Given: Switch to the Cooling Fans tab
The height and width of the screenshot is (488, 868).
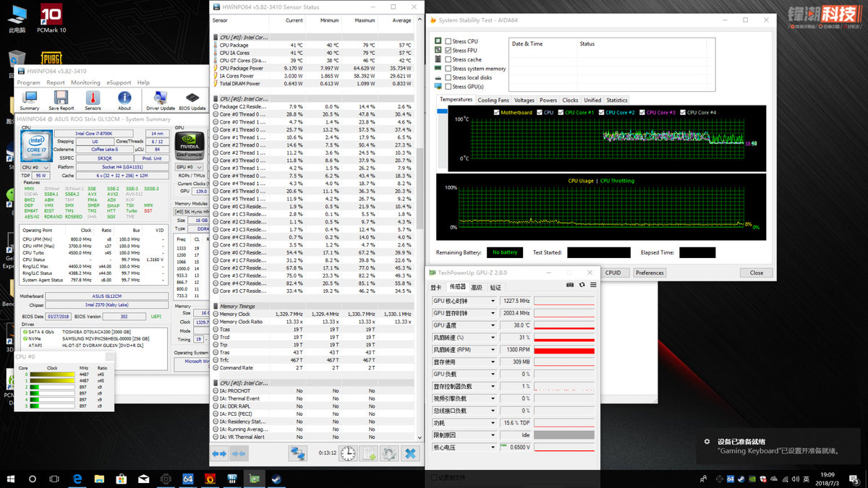Looking at the screenshot, I should pyautogui.click(x=493, y=100).
